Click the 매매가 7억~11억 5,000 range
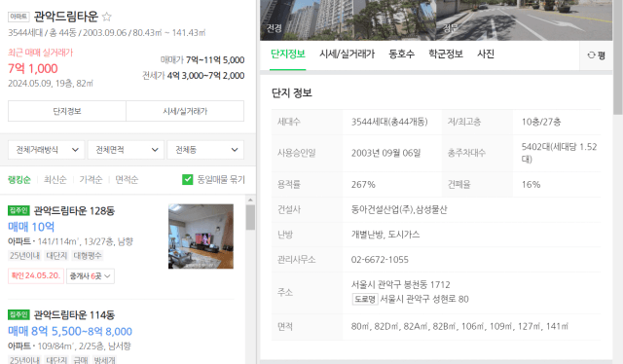Screen dimensions: 623x364 point(202,60)
